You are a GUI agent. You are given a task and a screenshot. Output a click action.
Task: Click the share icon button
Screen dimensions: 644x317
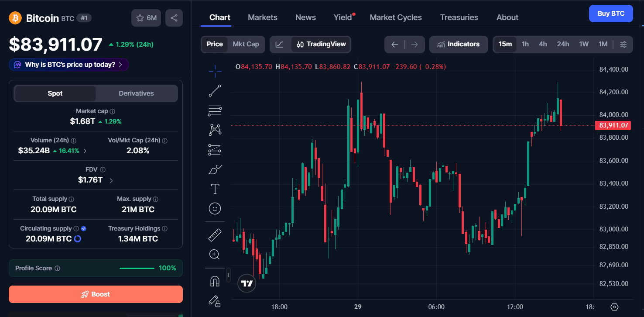click(x=174, y=18)
